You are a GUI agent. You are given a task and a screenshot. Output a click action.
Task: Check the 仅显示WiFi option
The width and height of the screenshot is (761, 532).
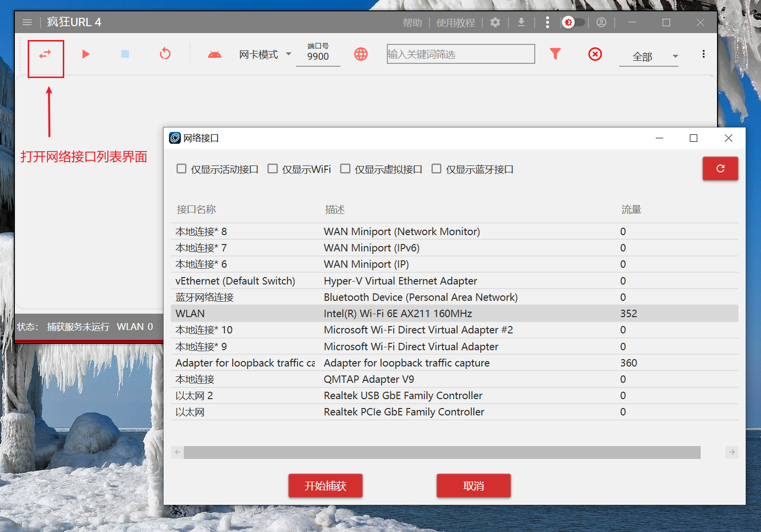point(272,169)
